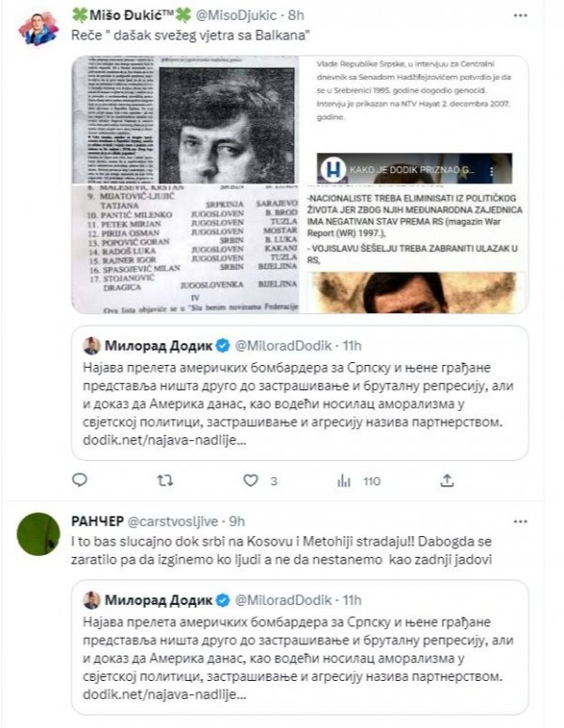This screenshot has width=564, height=728.
Task: Open the @MisoDjukic handle link
Action: (236, 15)
